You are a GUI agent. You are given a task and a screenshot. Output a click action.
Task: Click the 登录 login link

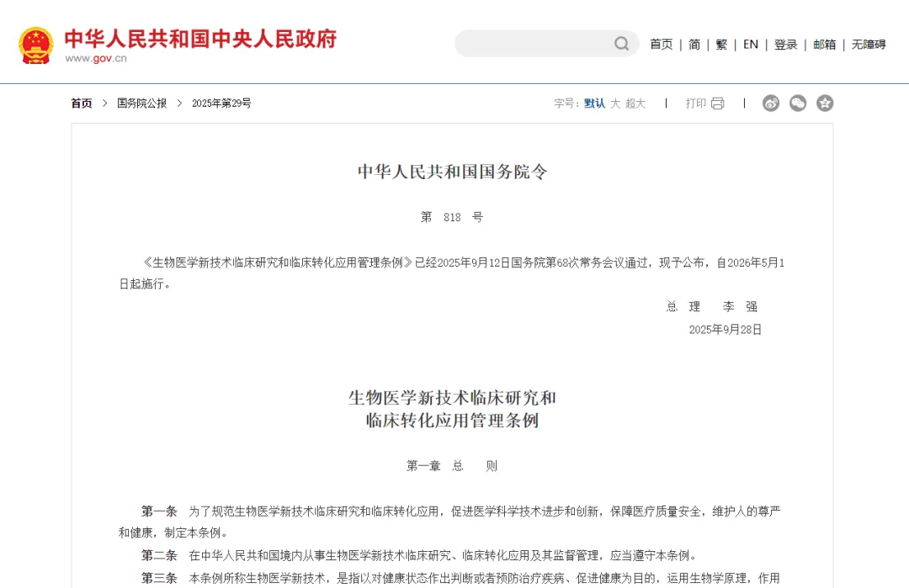pyautogui.click(x=785, y=45)
